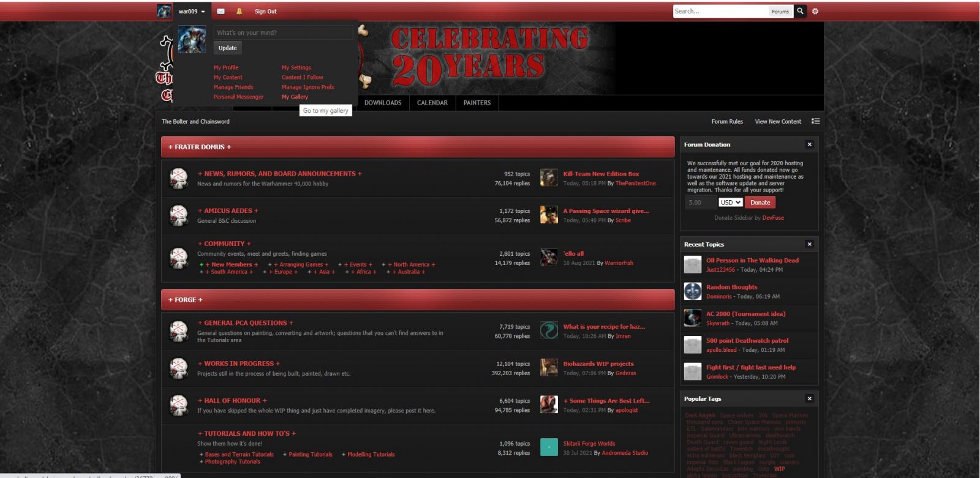Image resolution: width=980 pixels, height=478 pixels.
Task: Select My Gallery from the user menu
Action: click(295, 97)
